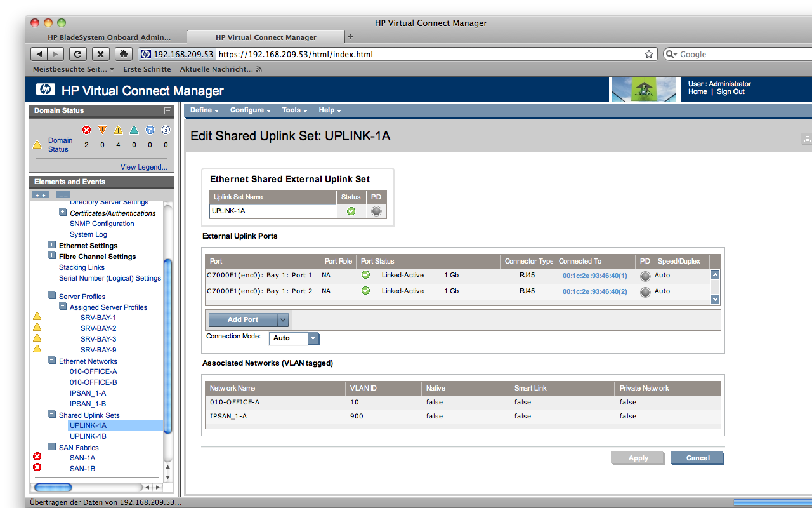The height and width of the screenshot is (508, 812).
Task: Toggle PID indicator for UPLINK-1A set
Action: (x=376, y=211)
